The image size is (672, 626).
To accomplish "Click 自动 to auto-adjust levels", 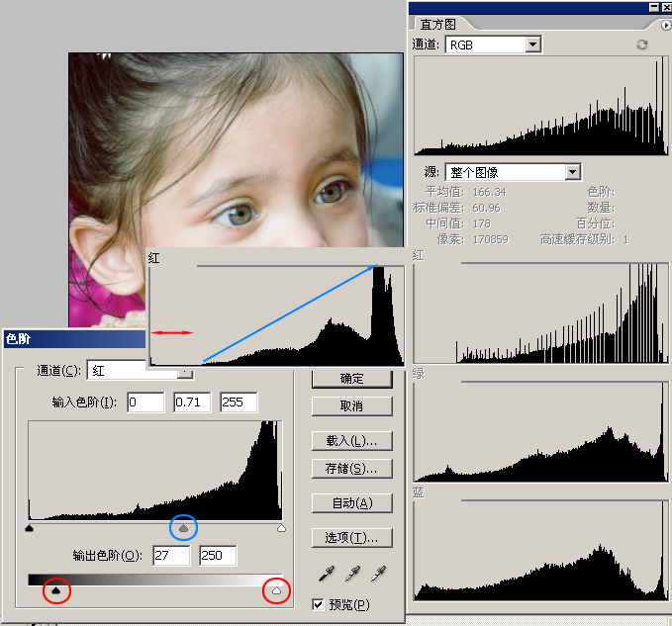I will point(351,503).
